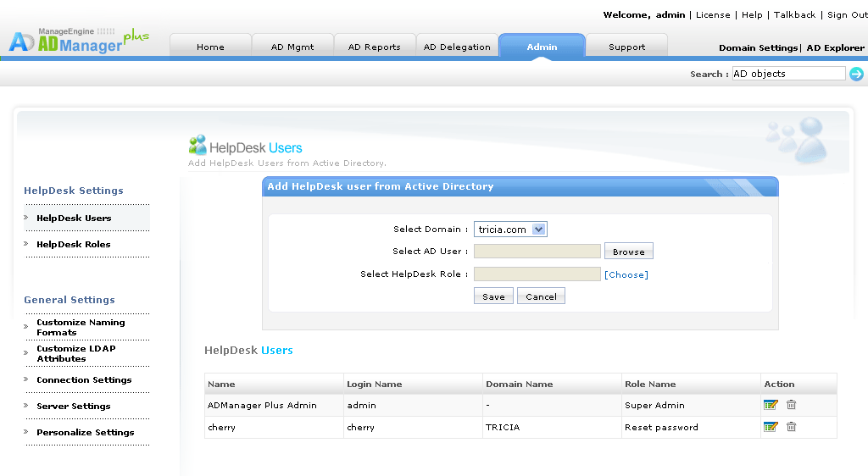Viewport: 868px width, 476px height.
Task: Save the new HelpDesk user
Action: pyautogui.click(x=493, y=296)
